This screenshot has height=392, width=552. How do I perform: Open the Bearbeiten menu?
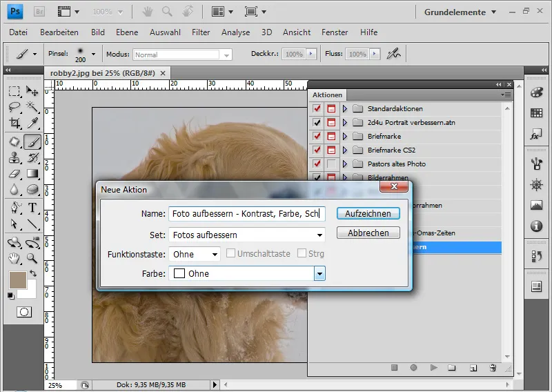click(x=59, y=32)
